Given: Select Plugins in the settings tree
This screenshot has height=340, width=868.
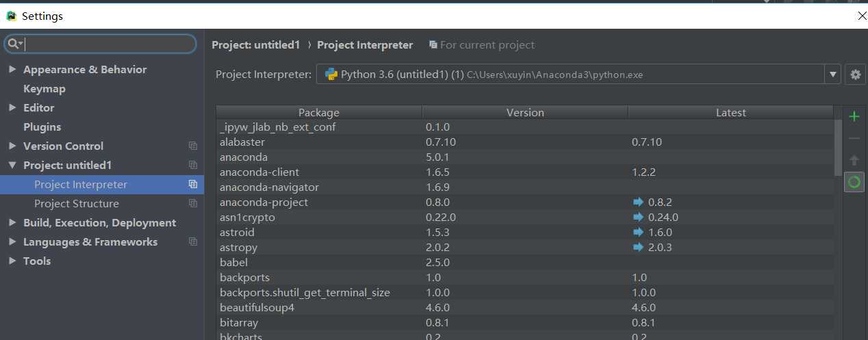Looking at the screenshot, I should [42, 127].
